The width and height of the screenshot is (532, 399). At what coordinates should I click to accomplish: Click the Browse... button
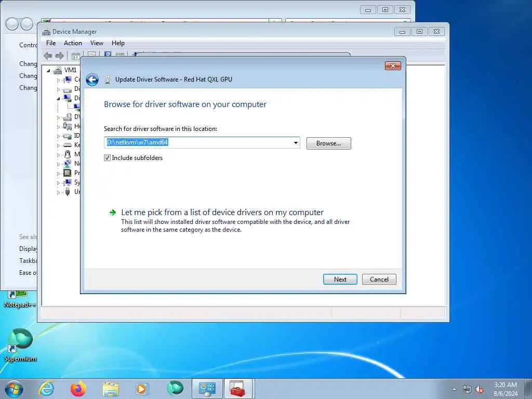click(x=328, y=143)
